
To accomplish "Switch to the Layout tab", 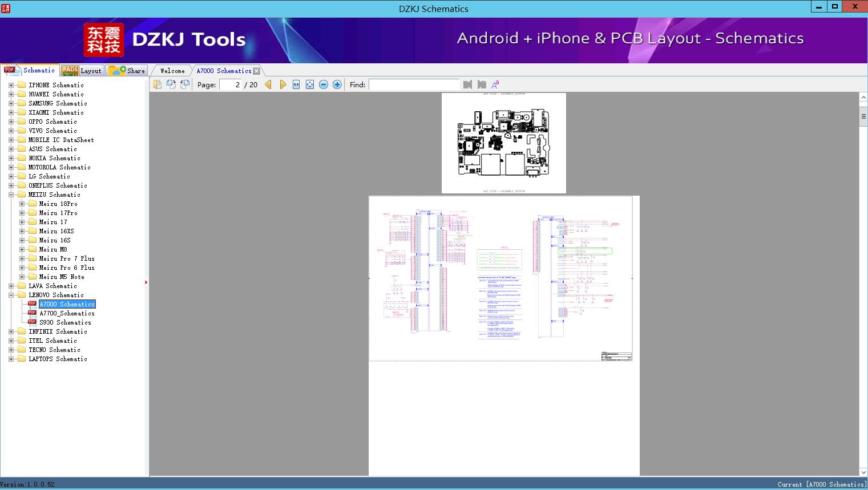I will point(82,71).
